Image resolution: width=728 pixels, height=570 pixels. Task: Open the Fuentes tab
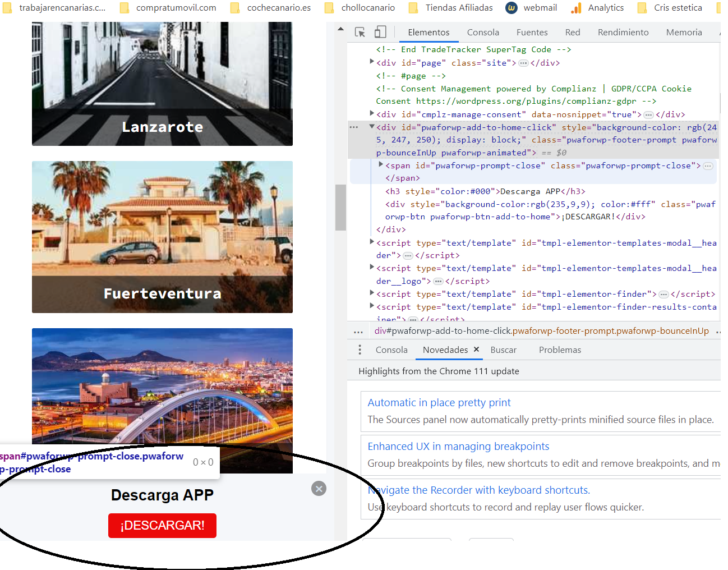click(532, 33)
